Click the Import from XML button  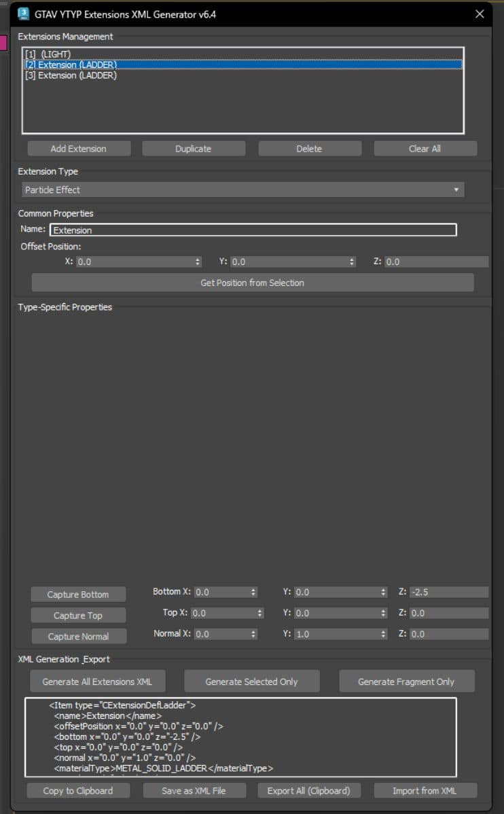coord(425,791)
